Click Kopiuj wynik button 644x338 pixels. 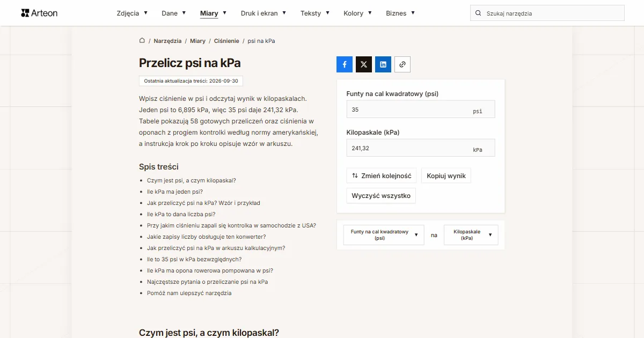[x=447, y=175]
